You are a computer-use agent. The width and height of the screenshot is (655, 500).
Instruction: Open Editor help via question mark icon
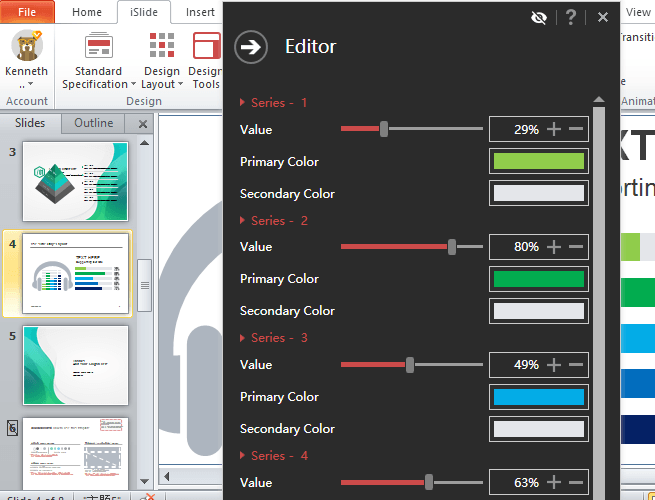click(571, 18)
